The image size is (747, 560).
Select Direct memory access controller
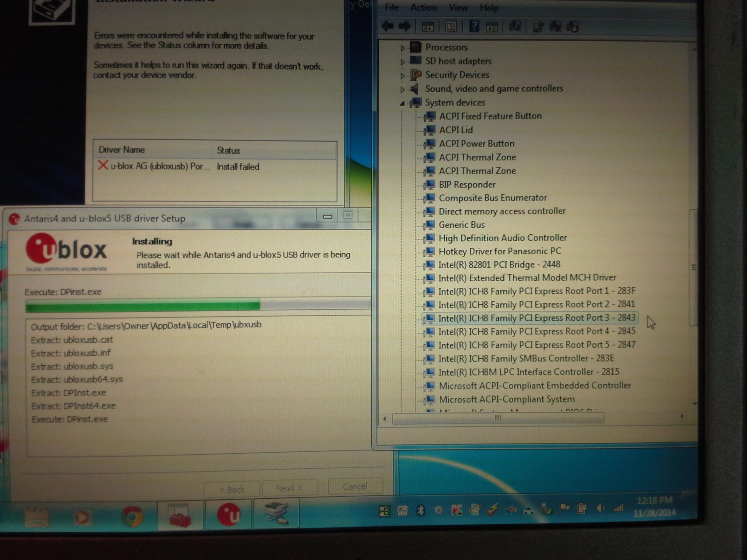(502, 211)
